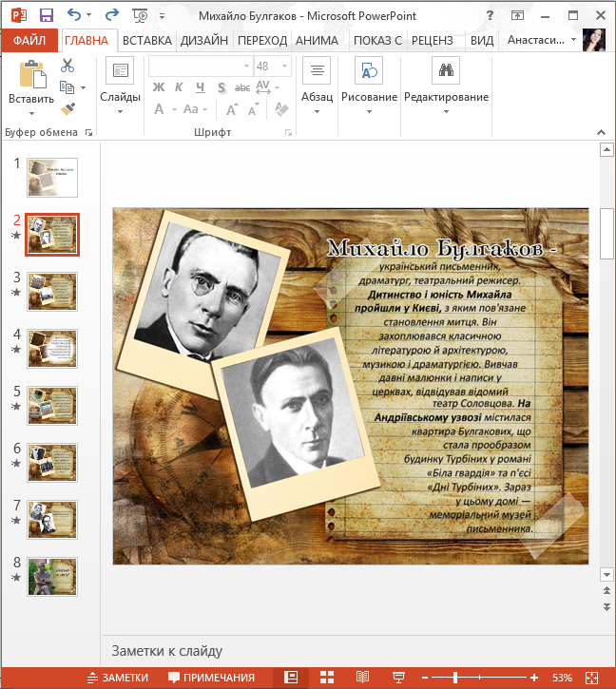
Task: Switch to Normal view in status bar
Action: click(x=292, y=678)
